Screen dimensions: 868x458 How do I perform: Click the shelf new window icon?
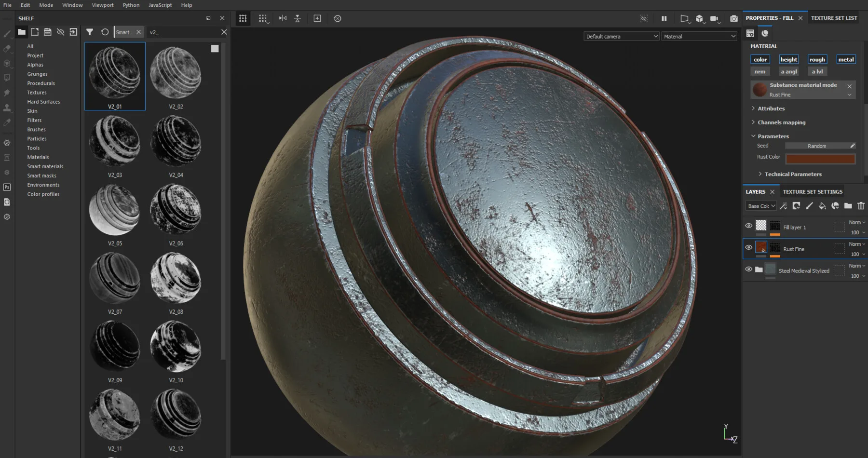pyautogui.click(x=35, y=32)
